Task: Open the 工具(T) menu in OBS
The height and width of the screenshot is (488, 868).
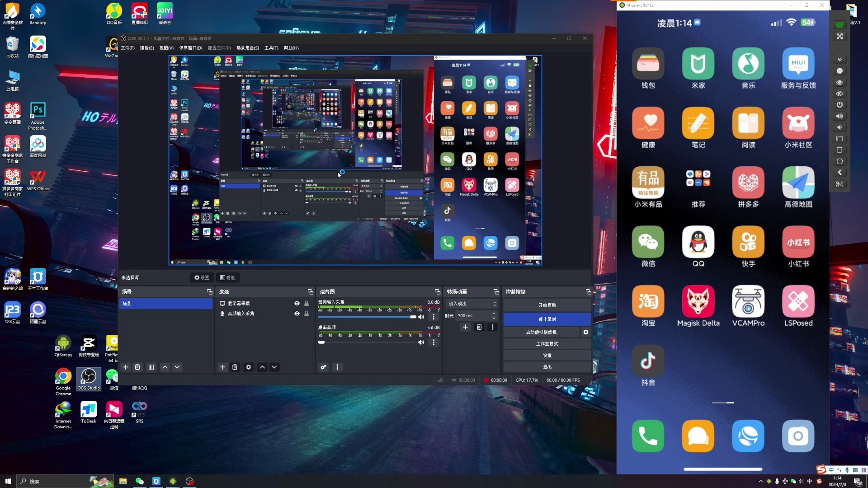Action: [x=271, y=48]
